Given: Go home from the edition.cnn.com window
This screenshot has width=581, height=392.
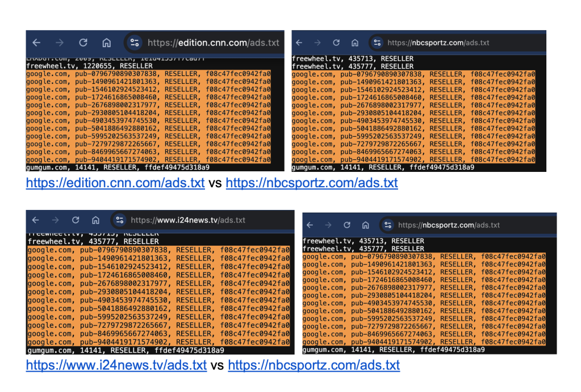Looking at the screenshot, I should click(x=106, y=43).
